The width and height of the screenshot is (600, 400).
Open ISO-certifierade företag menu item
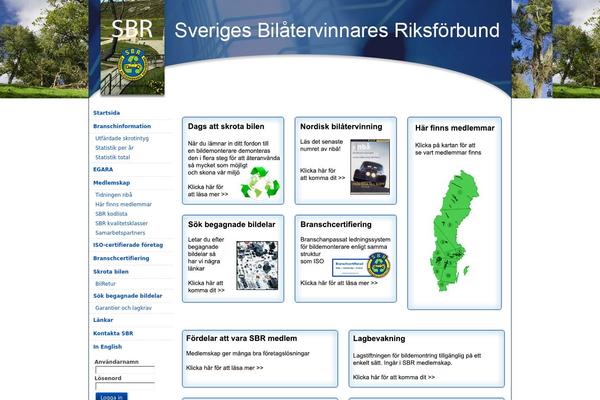tap(128, 245)
